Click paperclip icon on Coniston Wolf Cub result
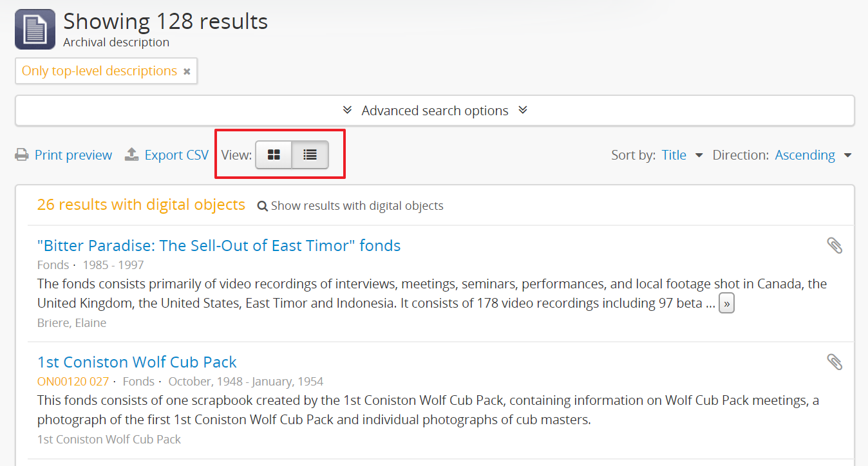The width and height of the screenshot is (868, 466). [x=835, y=362]
